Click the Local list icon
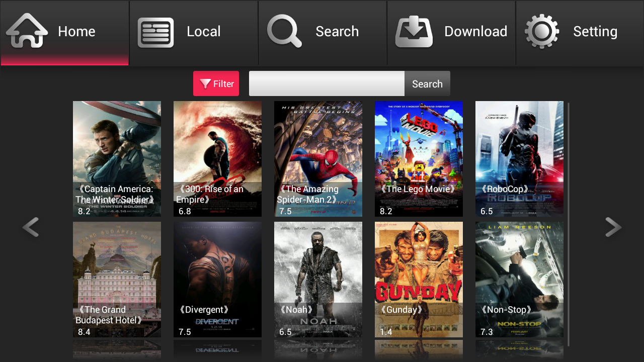The image size is (644, 362). tap(156, 32)
